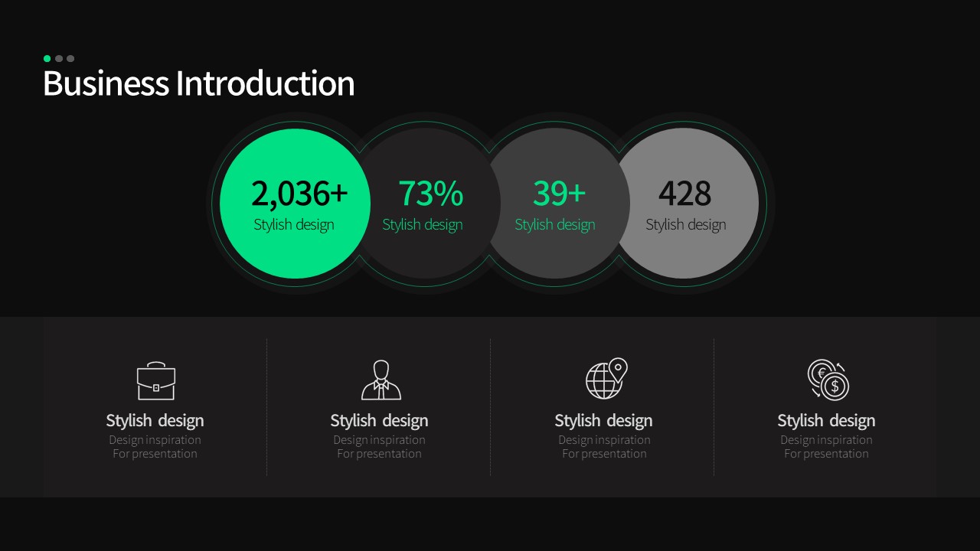Image resolution: width=980 pixels, height=551 pixels.
Task: Click Stylish design heading below globe icon
Action: (603, 421)
